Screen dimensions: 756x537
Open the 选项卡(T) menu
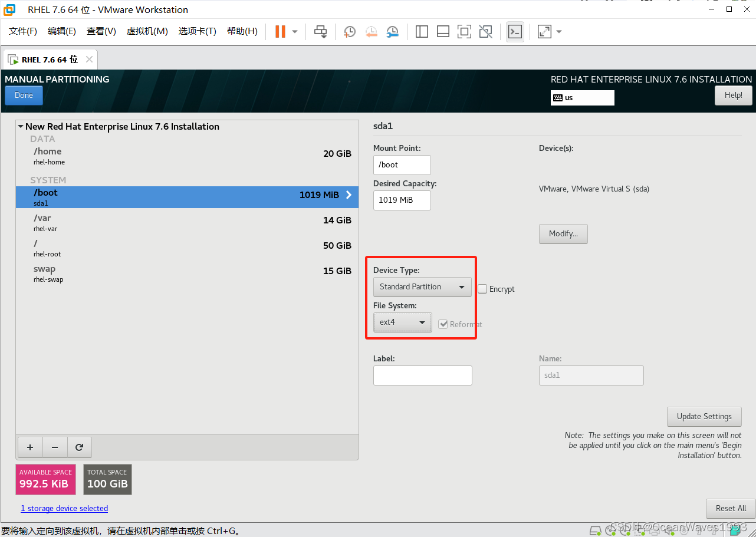coord(198,31)
